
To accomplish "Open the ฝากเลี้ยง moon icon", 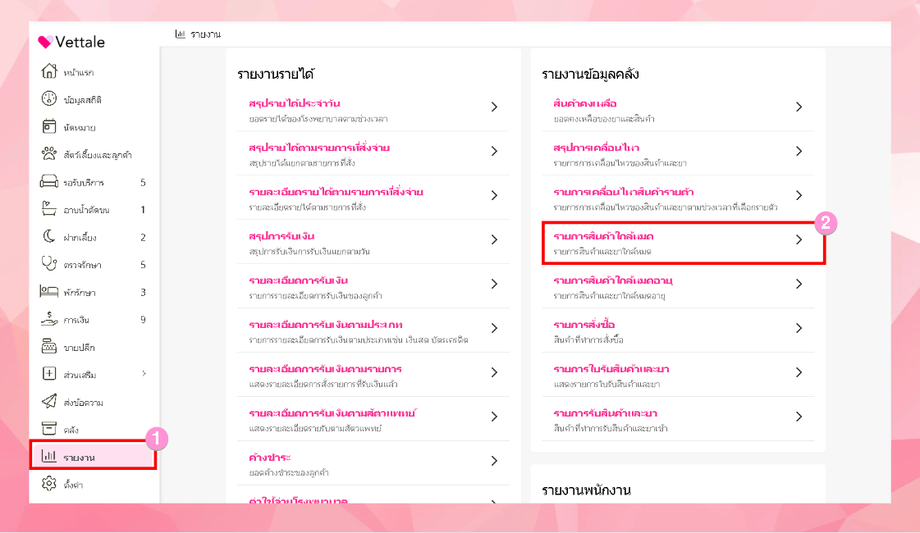I will coord(49,236).
